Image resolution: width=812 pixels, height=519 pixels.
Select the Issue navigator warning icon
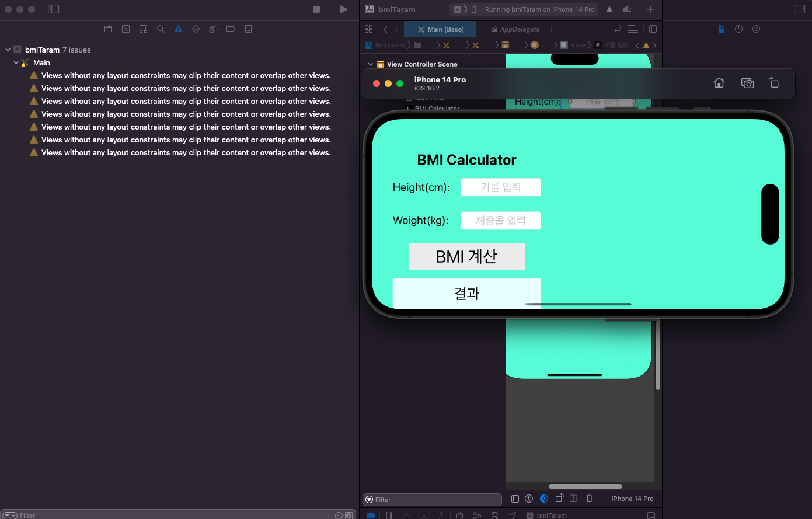tap(178, 29)
